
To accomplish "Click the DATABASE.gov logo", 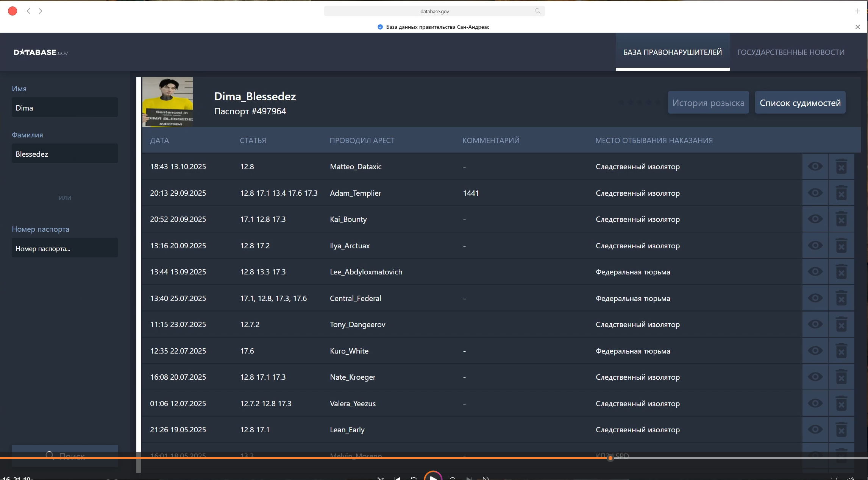I will pyautogui.click(x=41, y=52).
